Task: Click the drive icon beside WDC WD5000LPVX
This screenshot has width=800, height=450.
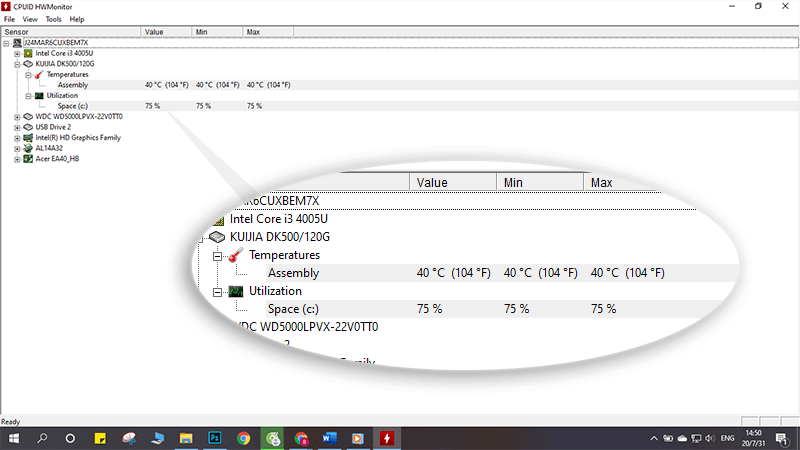Action: (x=28, y=116)
